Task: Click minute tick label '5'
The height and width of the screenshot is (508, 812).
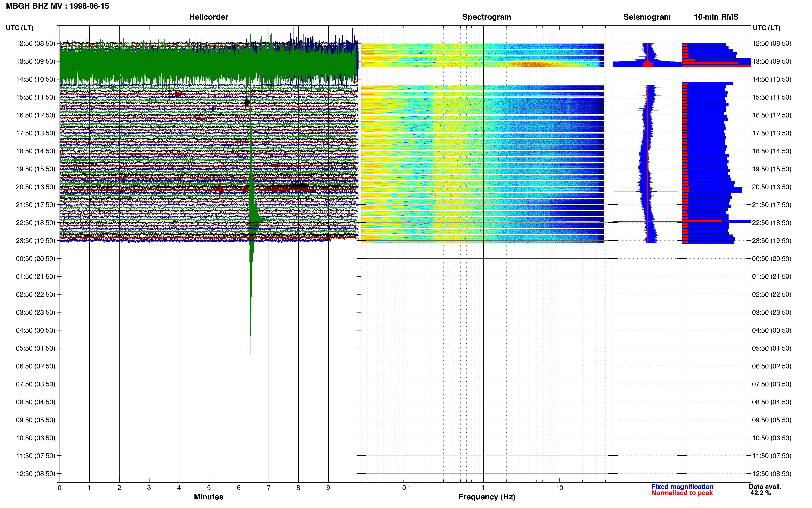Action: tap(209, 488)
